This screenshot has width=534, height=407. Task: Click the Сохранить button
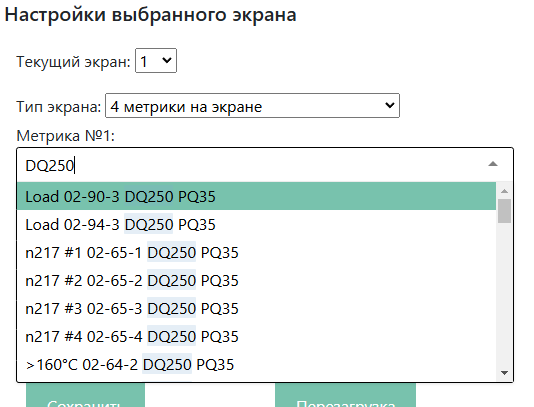point(85,397)
